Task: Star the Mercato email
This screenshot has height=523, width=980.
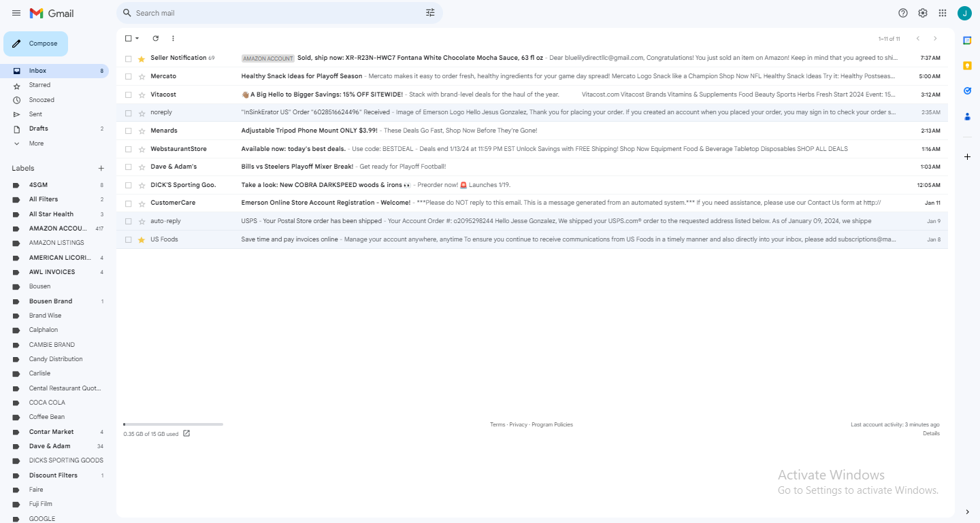Action: (142, 76)
